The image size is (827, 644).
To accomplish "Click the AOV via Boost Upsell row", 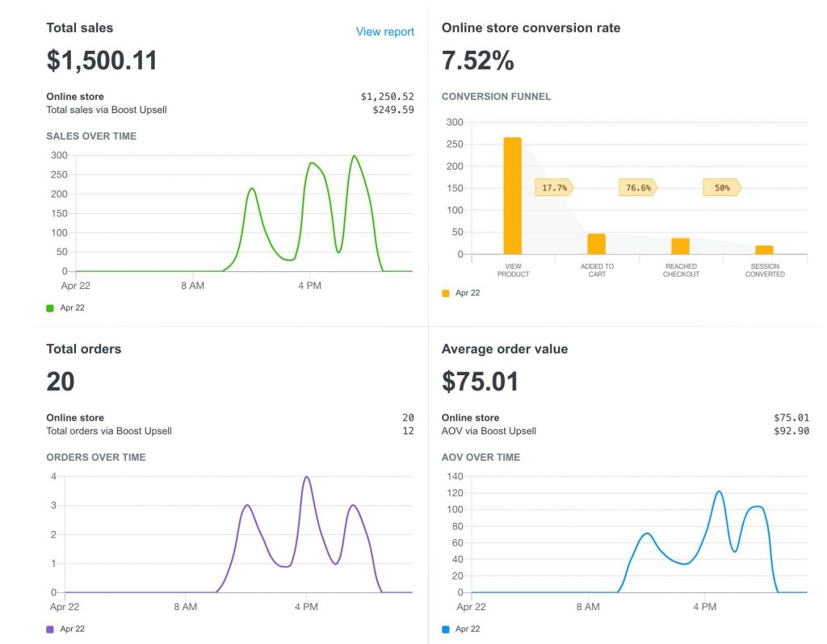I will [489, 431].
